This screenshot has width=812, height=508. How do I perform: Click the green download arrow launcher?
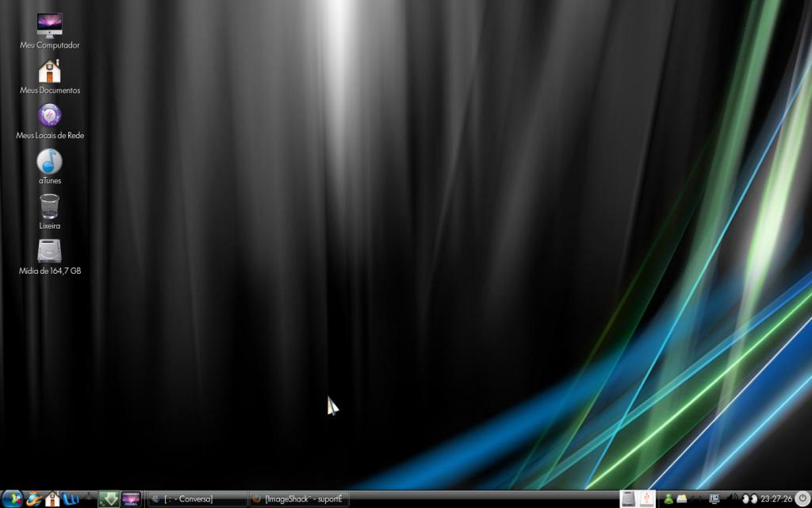click(x=109, y=499)
